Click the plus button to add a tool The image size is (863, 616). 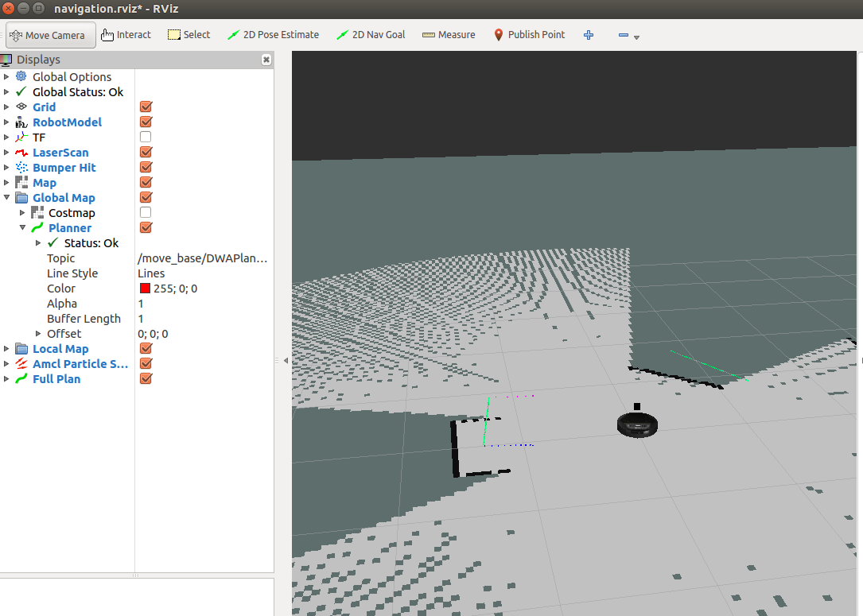pos(588,35)
